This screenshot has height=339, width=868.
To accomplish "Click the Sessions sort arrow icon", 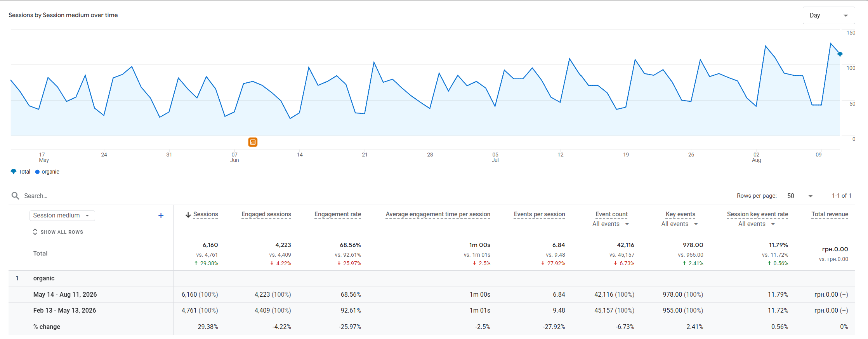I will [x=188, y=215].
